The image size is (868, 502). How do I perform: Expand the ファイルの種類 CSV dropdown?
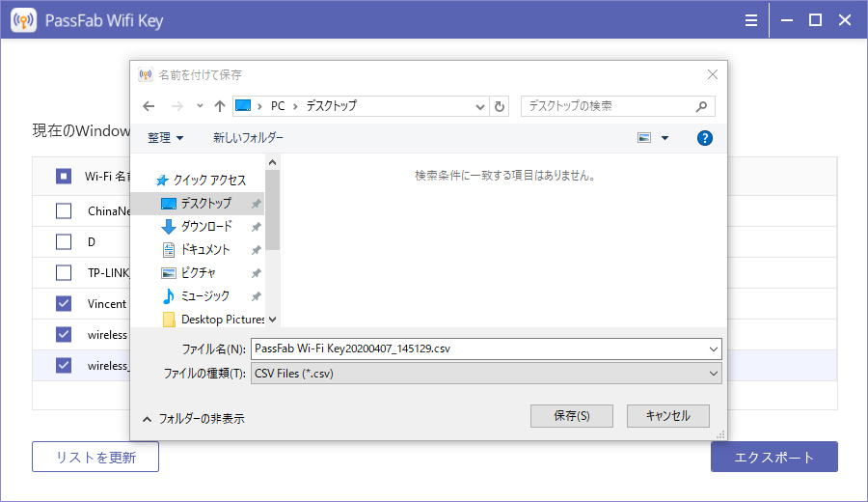tap(713, 373)
